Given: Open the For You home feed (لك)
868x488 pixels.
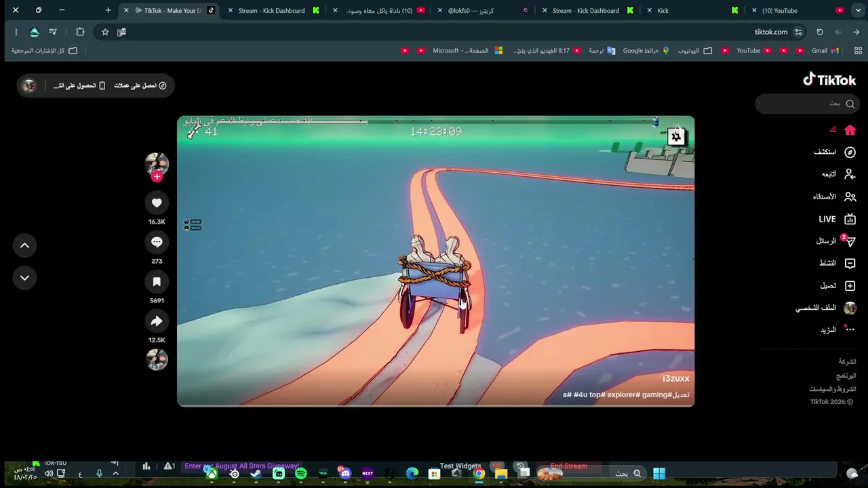Looking at the screenshot, I should tap(843, 129).
